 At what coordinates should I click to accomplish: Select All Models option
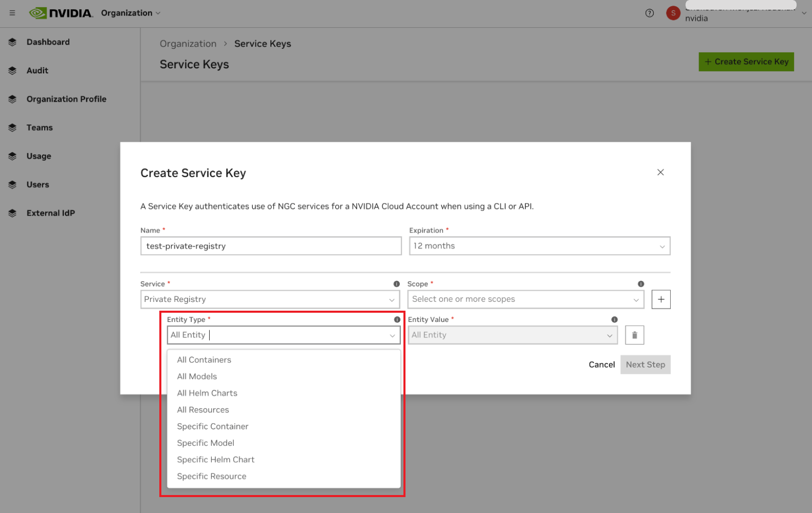tap(284, 376)
